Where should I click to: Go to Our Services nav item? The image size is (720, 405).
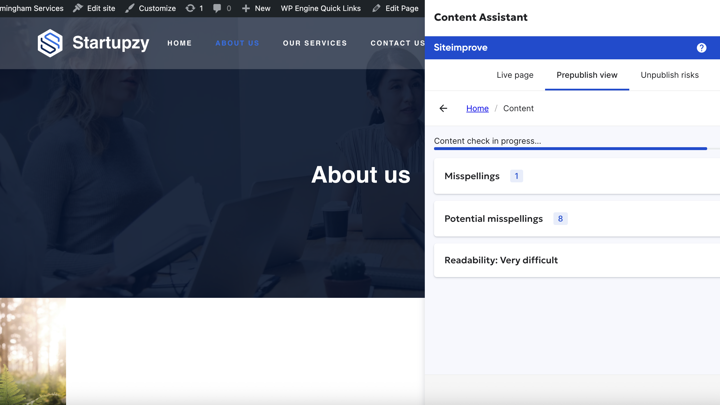(315, 43)
